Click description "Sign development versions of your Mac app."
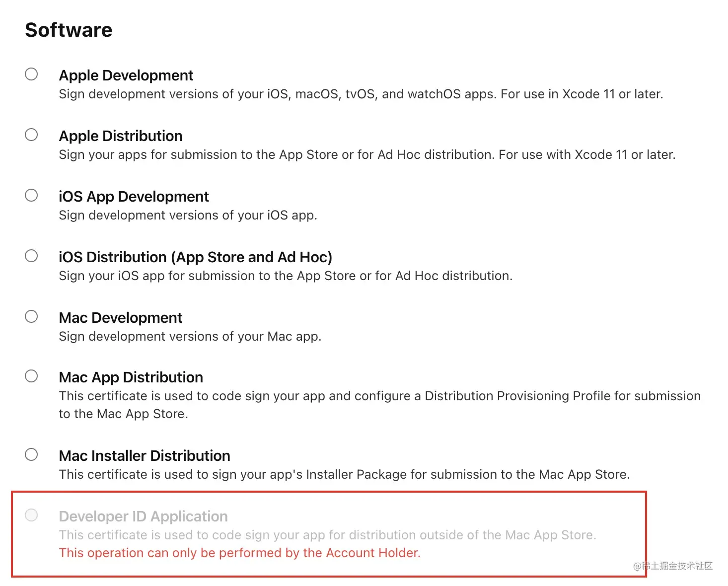 coord(190,336)
